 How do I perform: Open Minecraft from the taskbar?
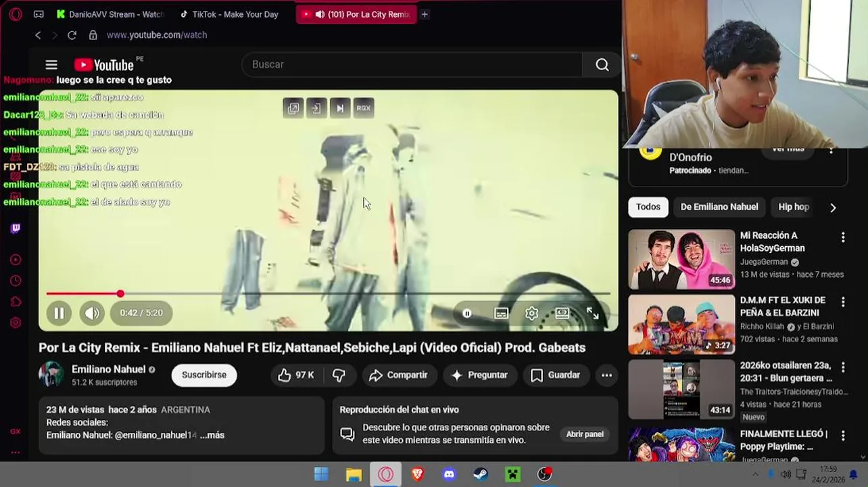[x=513, y=475]
